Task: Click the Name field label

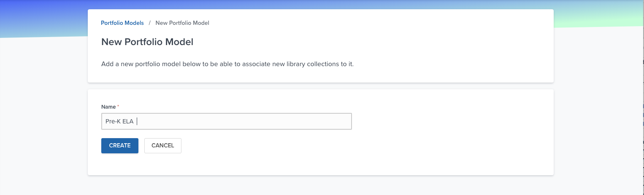Action: click(108, 107)
